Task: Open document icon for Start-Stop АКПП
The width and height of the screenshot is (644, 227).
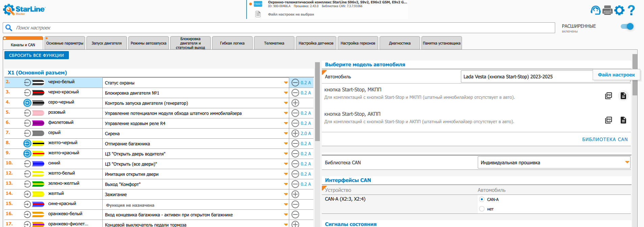Action: point(623,120)
